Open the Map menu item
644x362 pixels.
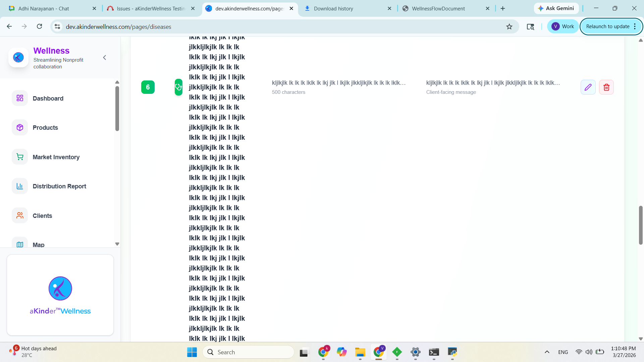point(39,245)
